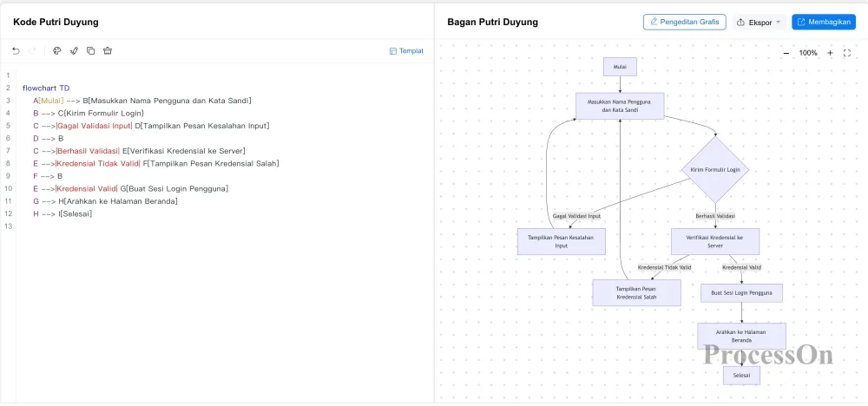Click code line 'F --> B'

(x=48, y=176)
